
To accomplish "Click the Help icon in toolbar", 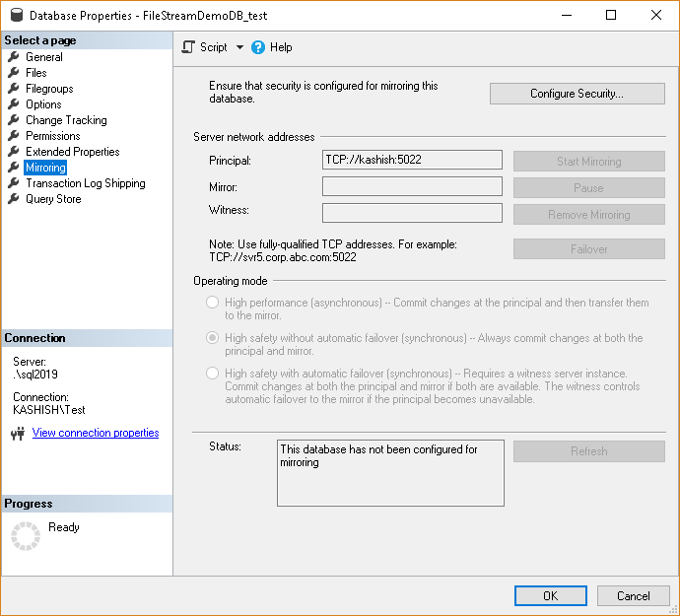I will pyautogui.click(x=258, y=47).
